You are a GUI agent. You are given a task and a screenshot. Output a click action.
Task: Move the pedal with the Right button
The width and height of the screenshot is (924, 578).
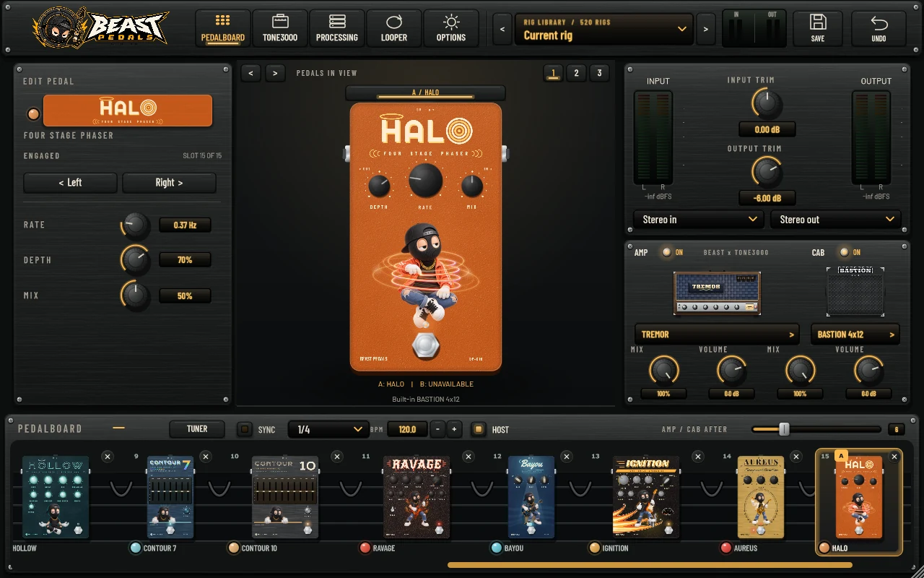(169, 183)
